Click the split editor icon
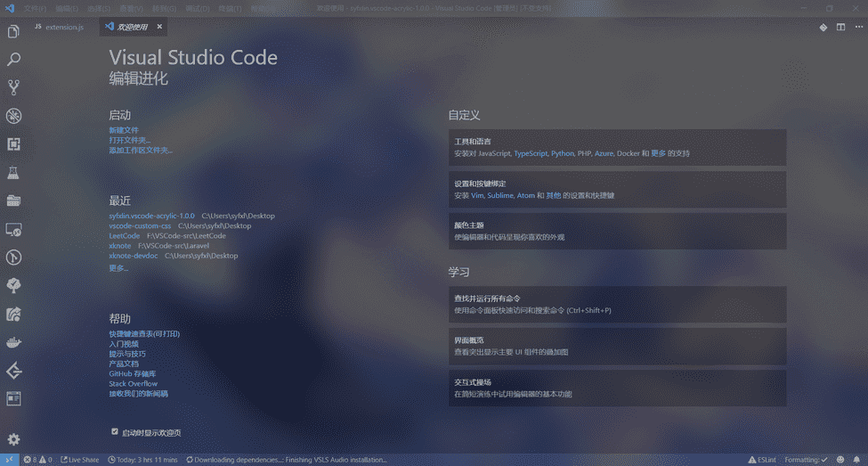The height and width of the screenshot is (466, 868). pos(840,28)
